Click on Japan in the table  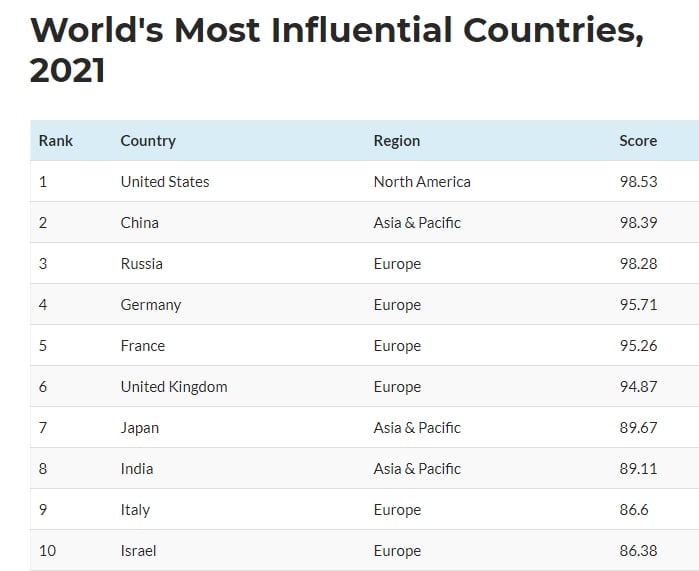tap(140, 428)
